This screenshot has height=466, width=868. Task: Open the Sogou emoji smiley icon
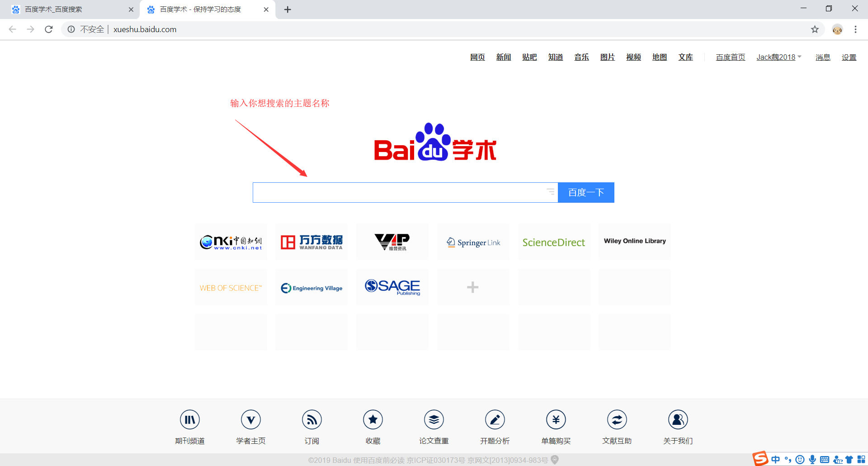pyautogui.click(x=800, y=460)
